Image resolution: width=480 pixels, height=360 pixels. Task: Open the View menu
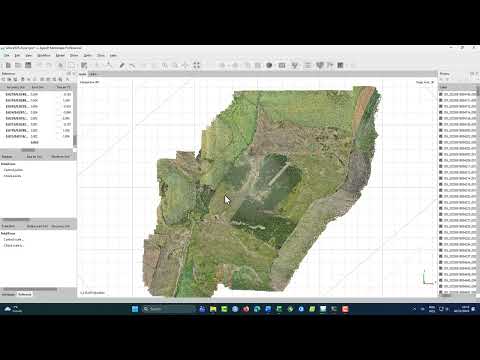click(x=29, y=55)
